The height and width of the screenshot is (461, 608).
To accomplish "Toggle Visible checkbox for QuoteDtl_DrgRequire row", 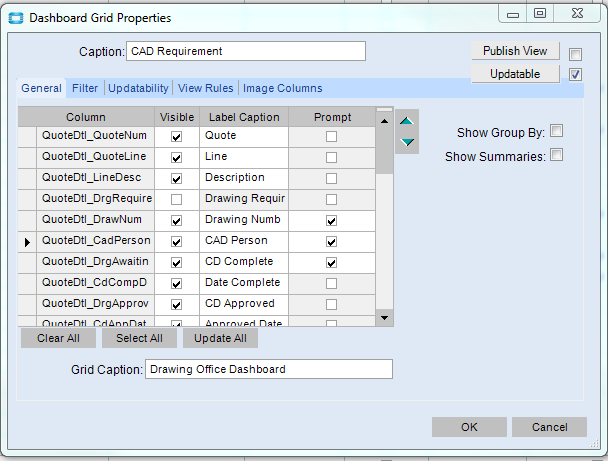I will [x=177, y=199].
